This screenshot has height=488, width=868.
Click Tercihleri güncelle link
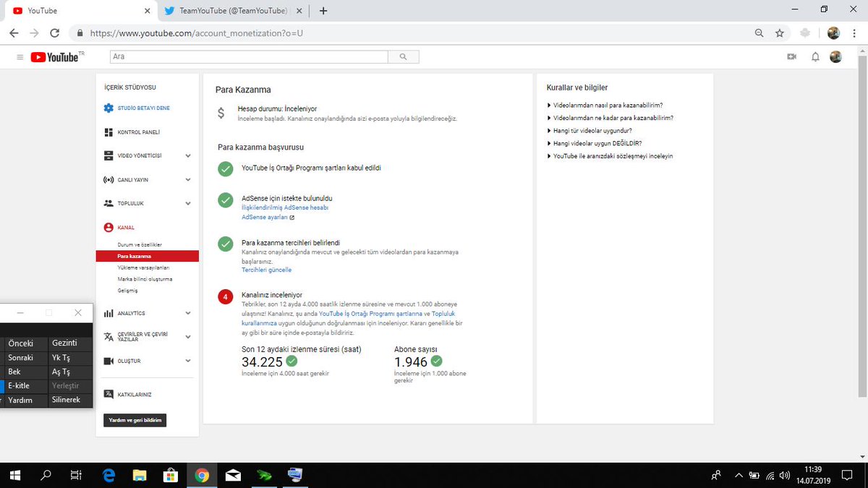click(266, 270)
